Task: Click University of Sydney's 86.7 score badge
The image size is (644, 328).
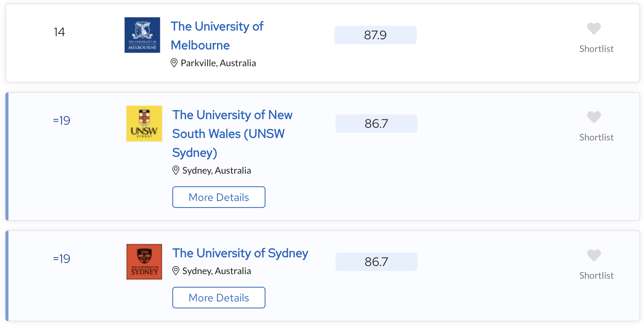Action: (x=376, y=262)
